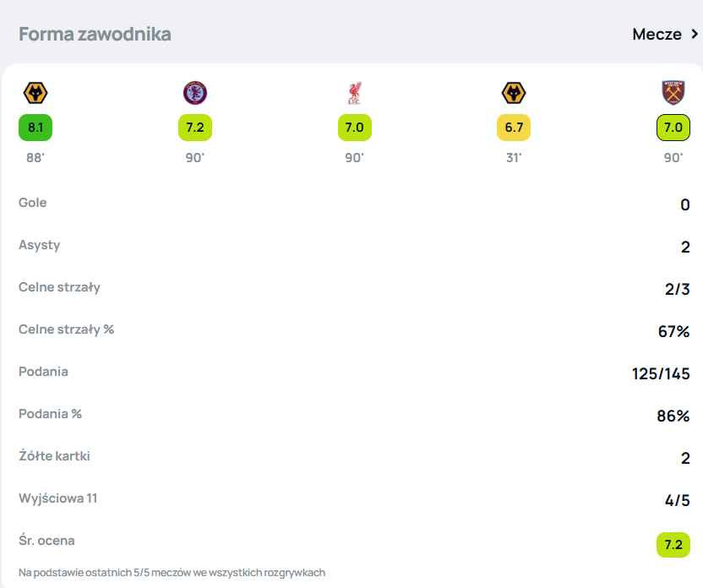Click the Liverpool club crest

pyautogui.click(x=354, y=93)
